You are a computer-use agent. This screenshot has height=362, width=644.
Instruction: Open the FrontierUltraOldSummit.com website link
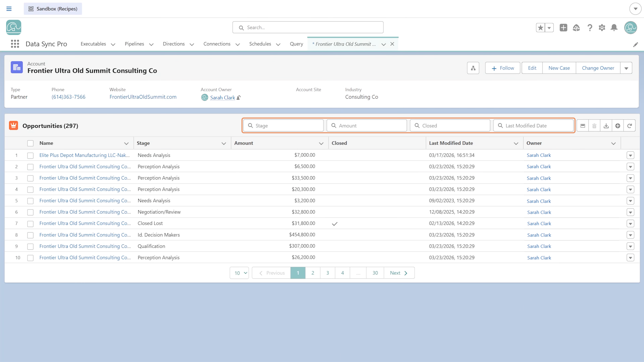pos(143,97)
